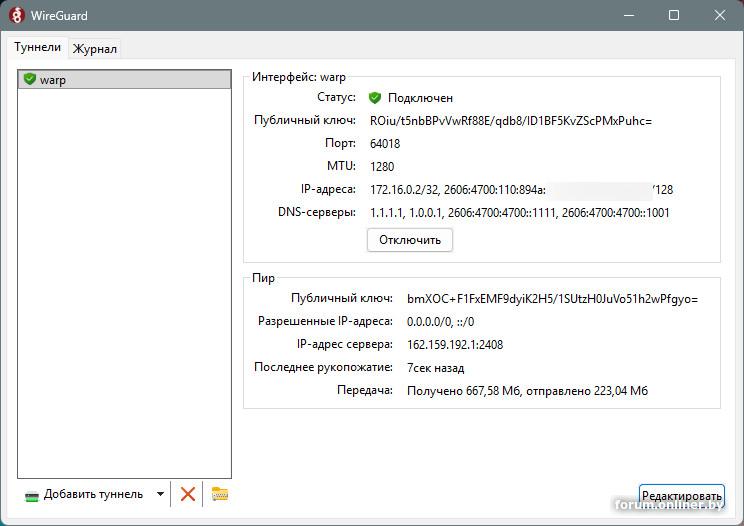The image size is (744, 526).
Task: Click the interface public key ROiu/t5nbBPvVwRf88E value
Action: click(x=511, y=121)
